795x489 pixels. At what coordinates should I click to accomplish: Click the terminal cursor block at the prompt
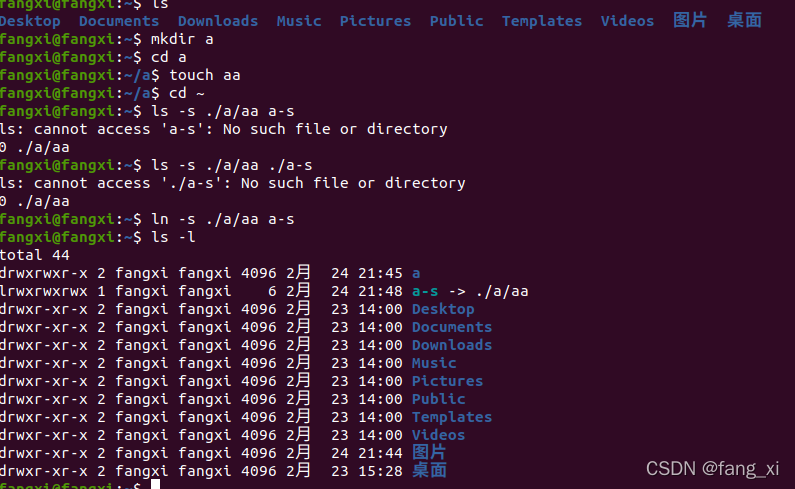pos(155,484)
